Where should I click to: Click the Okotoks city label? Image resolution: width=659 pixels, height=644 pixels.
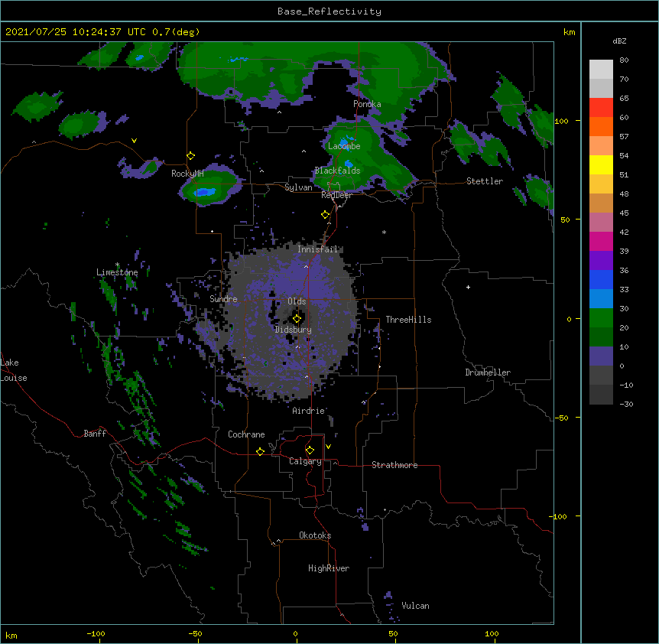click(x=315, y=535)
